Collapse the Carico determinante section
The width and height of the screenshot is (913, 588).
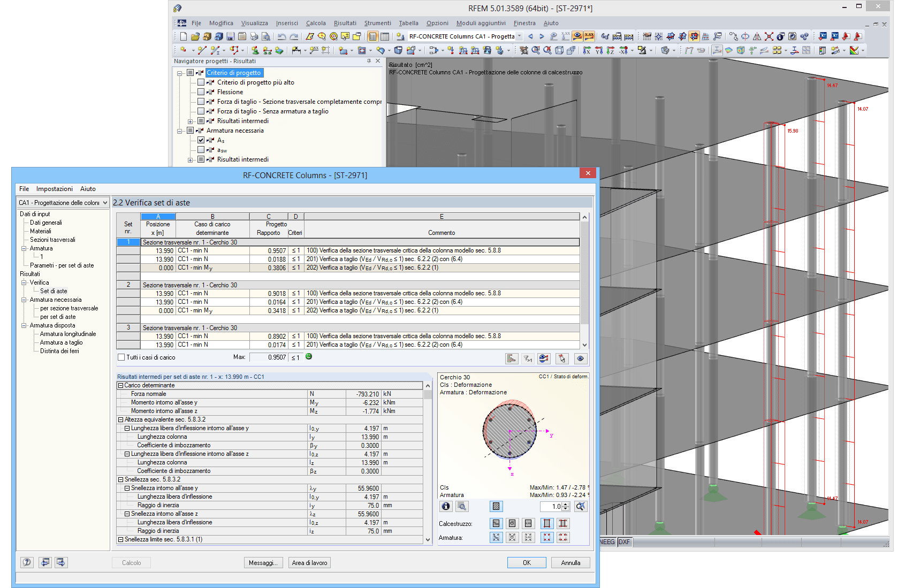121,385
